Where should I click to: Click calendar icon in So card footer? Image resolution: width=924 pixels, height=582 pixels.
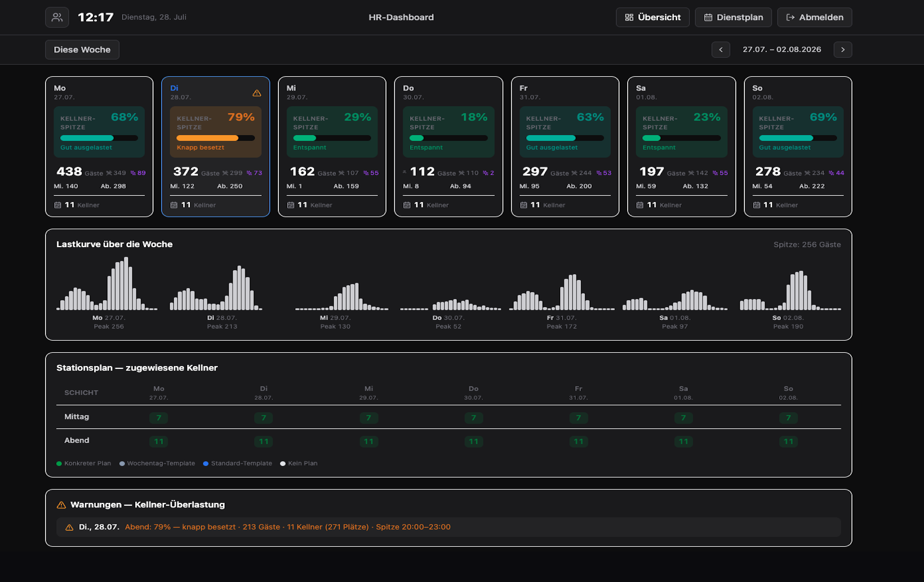(x=757, y=205)
